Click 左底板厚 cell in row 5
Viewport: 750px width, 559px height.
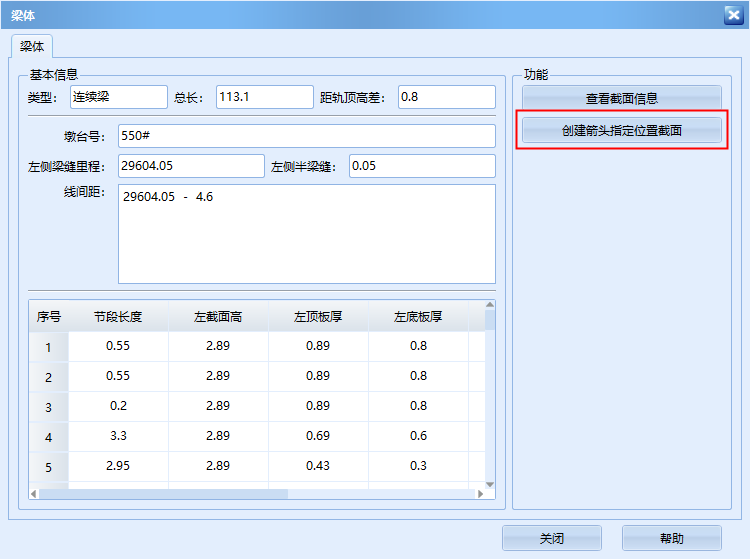pos(418,466)
